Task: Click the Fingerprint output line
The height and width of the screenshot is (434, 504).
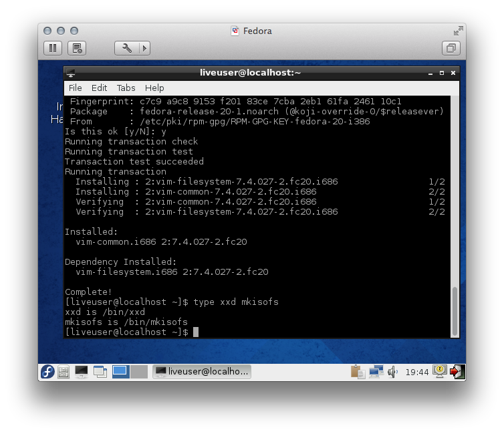Action: (235, 102)
